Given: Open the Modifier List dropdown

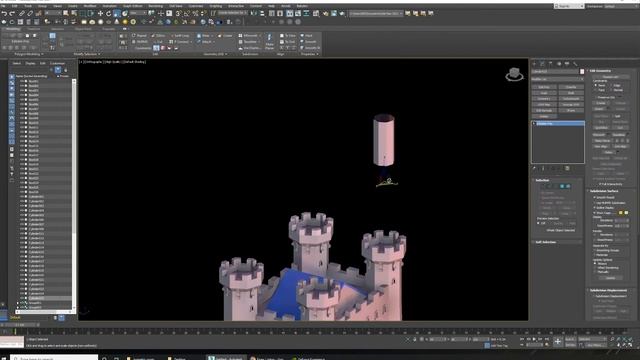Looking at the screenshot, I should pos(558,79).
